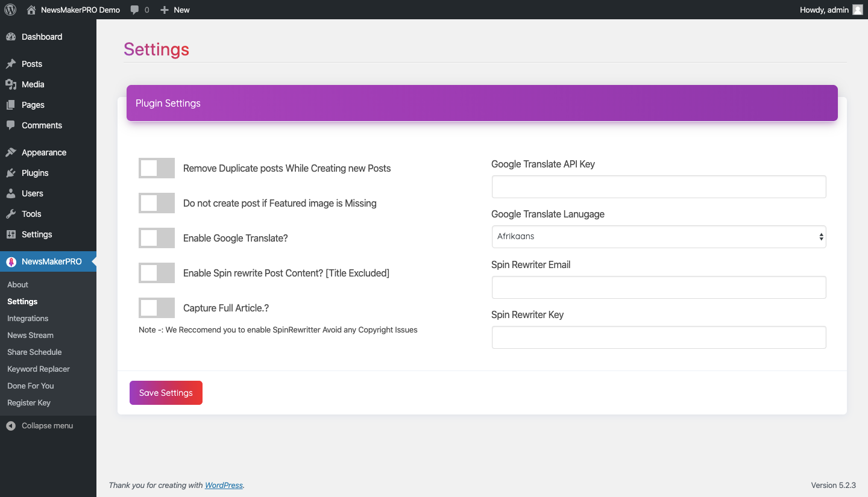Click the Posts pushpin icon

point(11,64)
